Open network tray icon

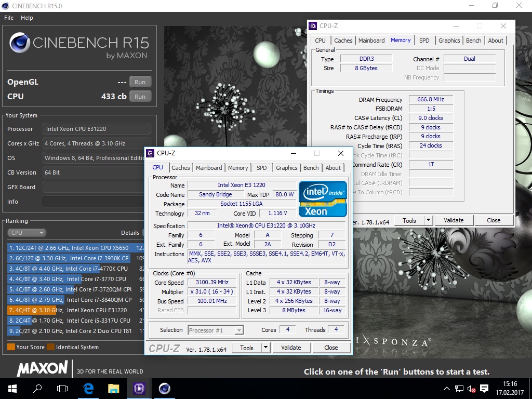[459, 389]
